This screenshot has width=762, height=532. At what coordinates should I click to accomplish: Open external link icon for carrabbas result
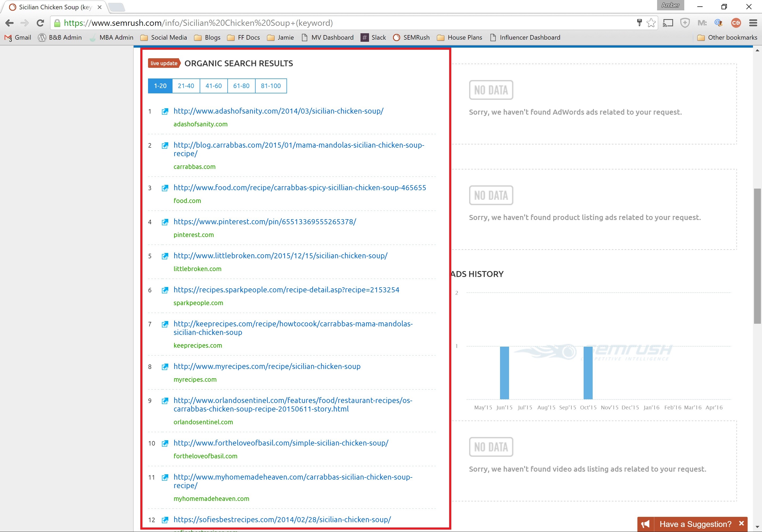click(165, 146)
